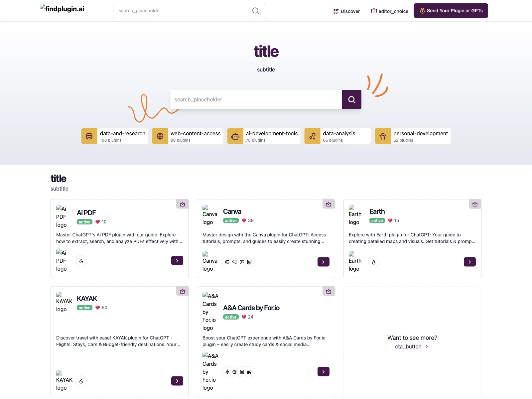Open Earth card arrow button

pyautogui.click(x=470, y=262)
